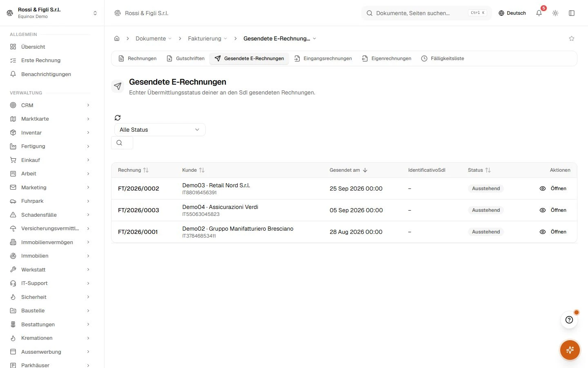Viewport: 588px width, 368px height.
Task: Sort by Kunde column arrows
Action: click(202, 170)
